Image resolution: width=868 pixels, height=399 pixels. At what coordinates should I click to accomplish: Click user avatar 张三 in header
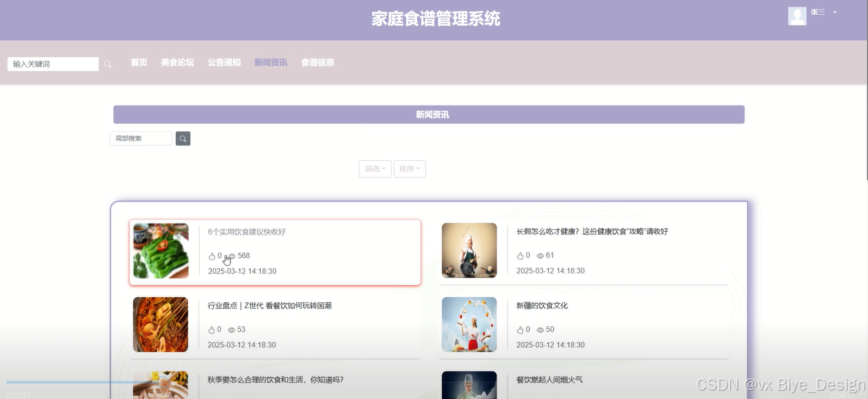[797, 16]
